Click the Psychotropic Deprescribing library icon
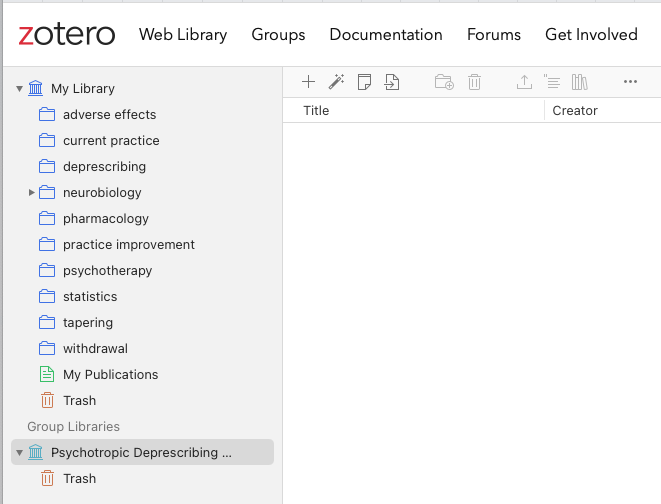This screenshot has width=661, height=504. [x=36, y=453]
